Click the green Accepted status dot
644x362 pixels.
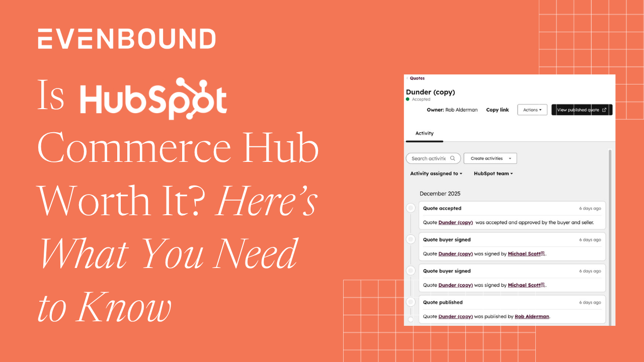click(408, 100)
